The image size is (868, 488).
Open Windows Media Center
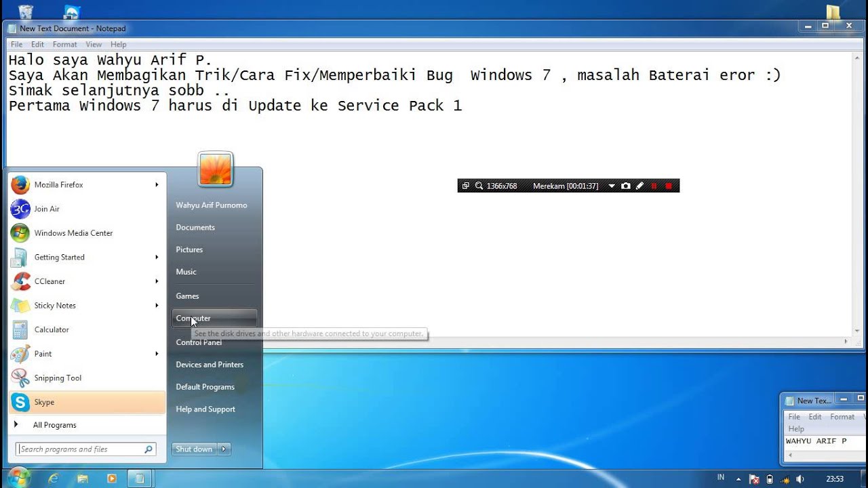[x=87, y=233]
